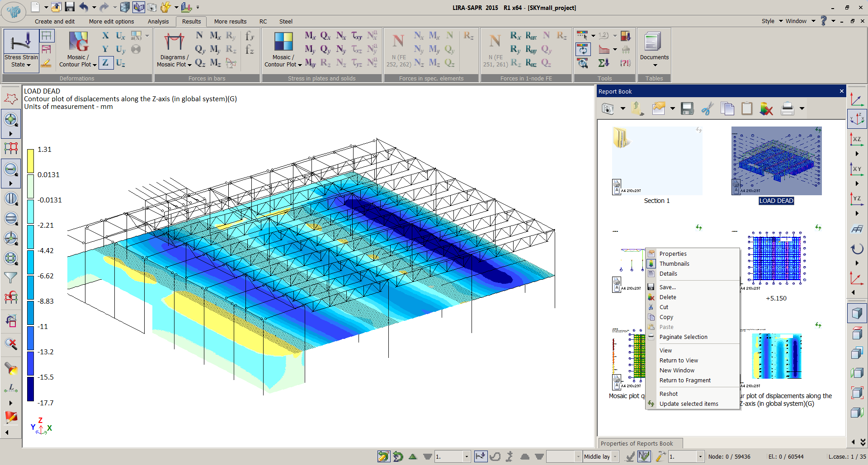Select the LOAD DEAD report thumbnail
Image resolution: width=868 pixels, height=465 pixels.
tap(776, 161)
